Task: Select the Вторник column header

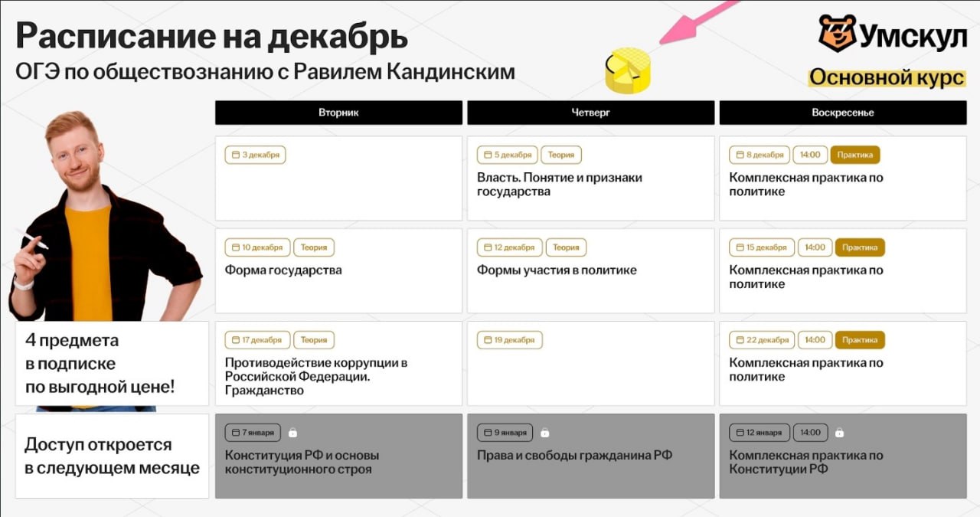Action: point(338,113)
